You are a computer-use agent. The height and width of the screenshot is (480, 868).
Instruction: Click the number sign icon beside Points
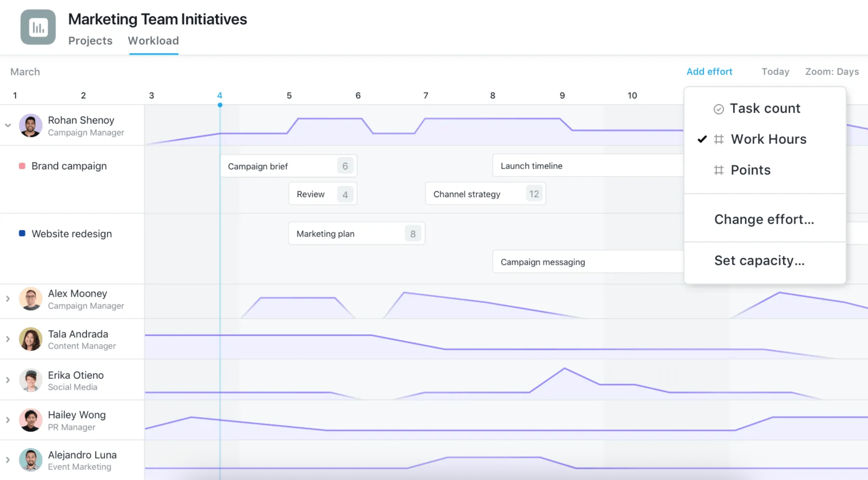[718, 170]
